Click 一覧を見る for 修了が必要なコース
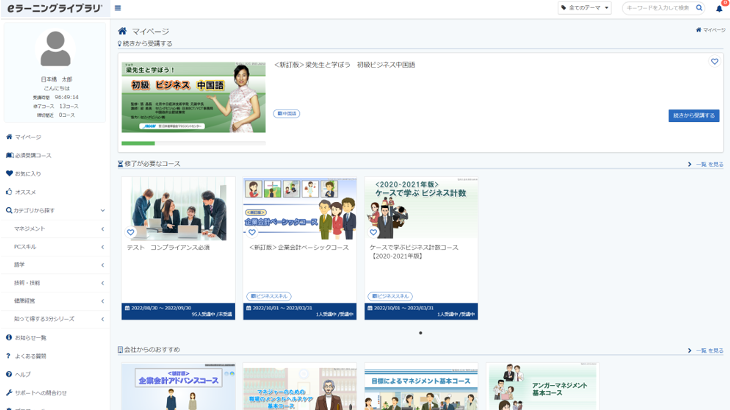This screenshot has height=410, width=730. pyautogui.click(x=705, y=164)
